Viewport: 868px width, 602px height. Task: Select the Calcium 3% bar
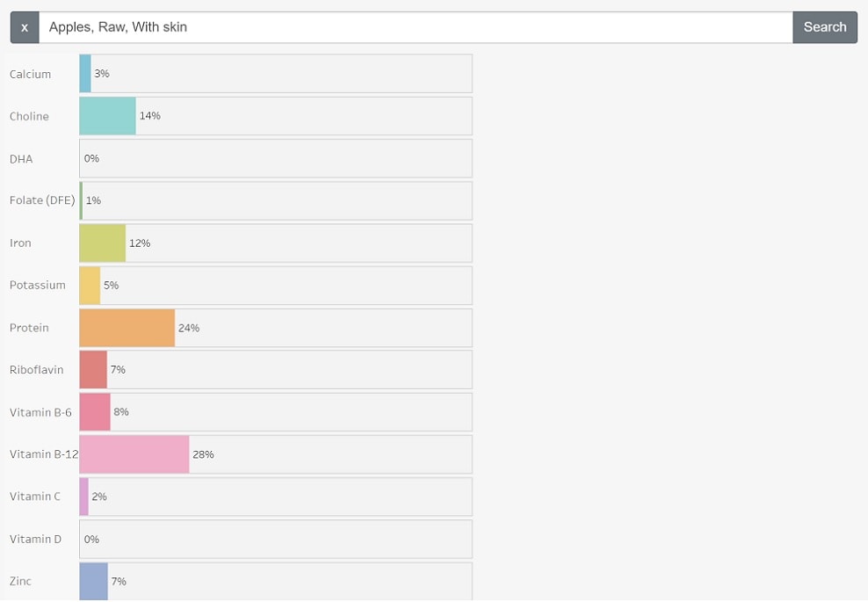85,73
